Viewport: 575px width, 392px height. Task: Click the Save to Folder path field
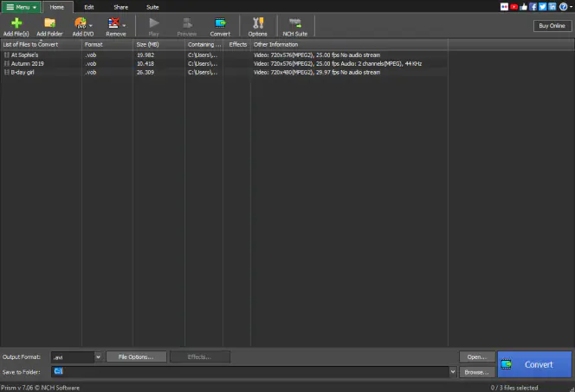coord(250,372)
